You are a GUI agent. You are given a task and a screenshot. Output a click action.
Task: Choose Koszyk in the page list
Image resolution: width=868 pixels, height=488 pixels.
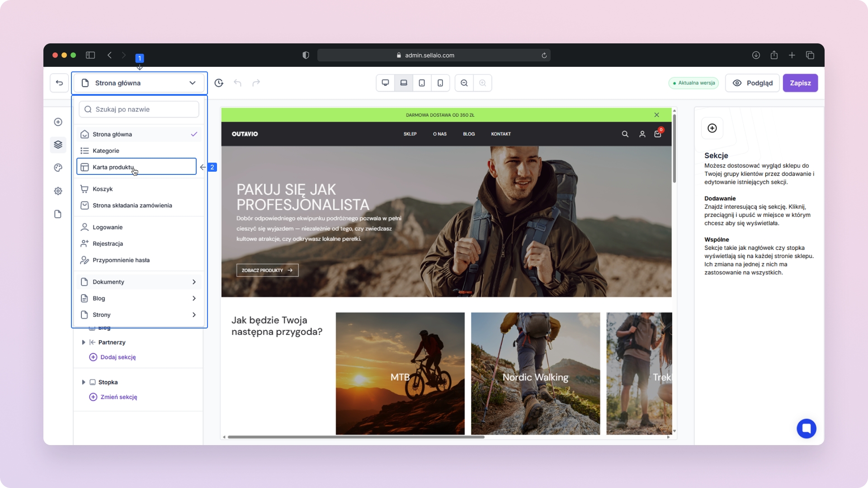pos(103,189)
